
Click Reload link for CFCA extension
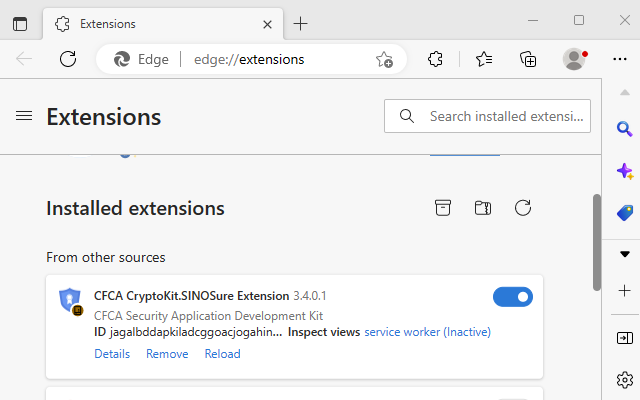(x=222, y=354)
